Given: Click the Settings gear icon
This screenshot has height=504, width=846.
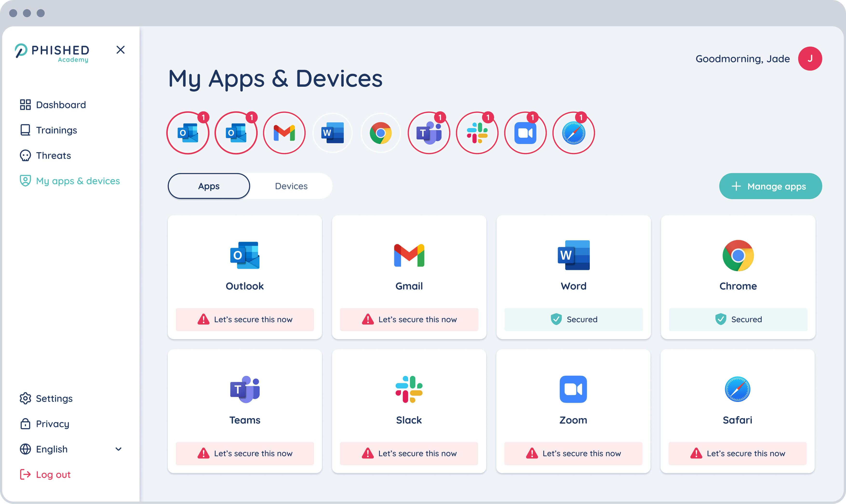Looking at the screenshot, I should [x=25, y=398].
